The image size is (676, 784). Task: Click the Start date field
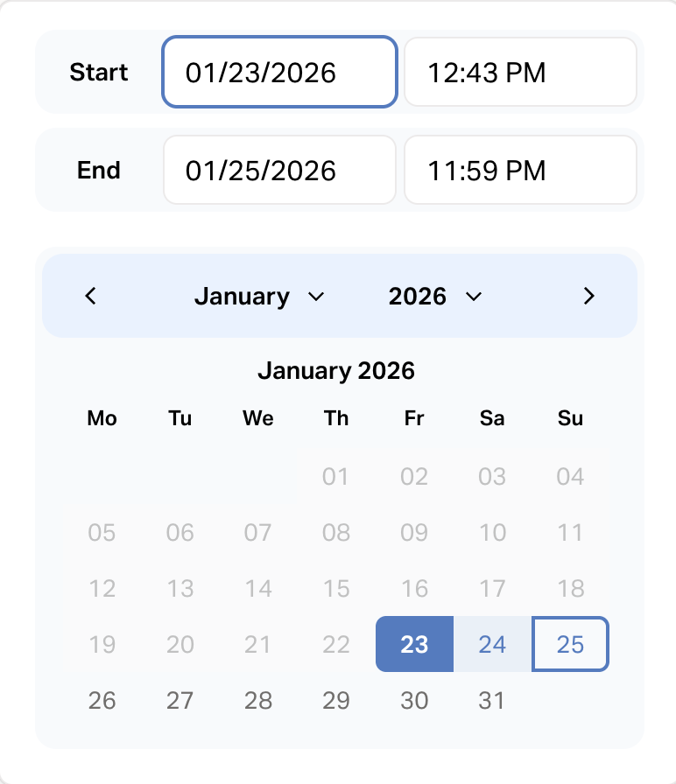coord(279,72)
